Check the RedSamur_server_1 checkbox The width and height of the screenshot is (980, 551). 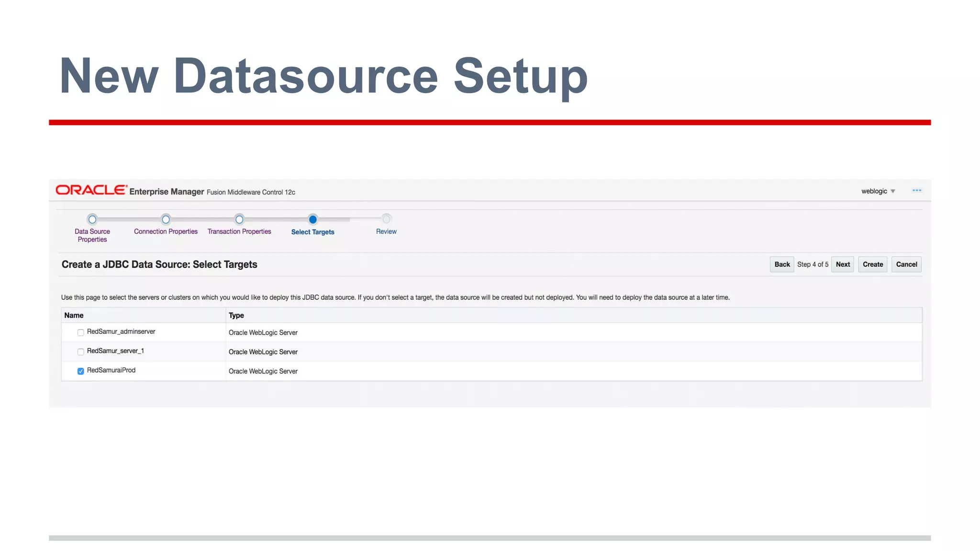(80, 352)
